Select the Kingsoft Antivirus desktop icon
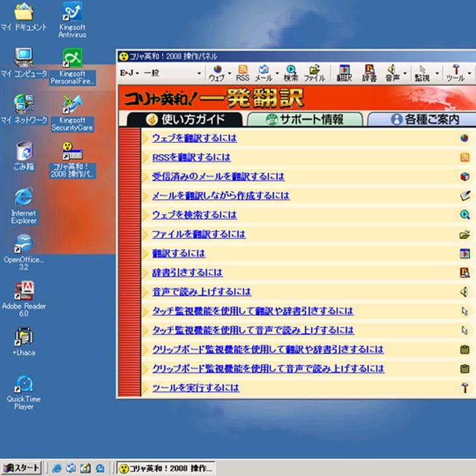The image size is (476, 476). (72, 20)
